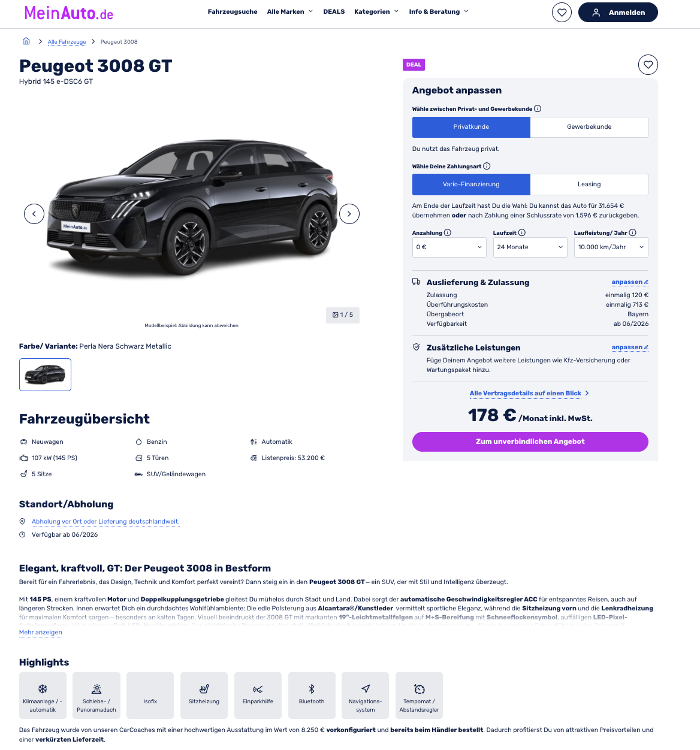Show next car image with right arrow
This screenshot has width=700, height=750.
(x=349, y=214)
